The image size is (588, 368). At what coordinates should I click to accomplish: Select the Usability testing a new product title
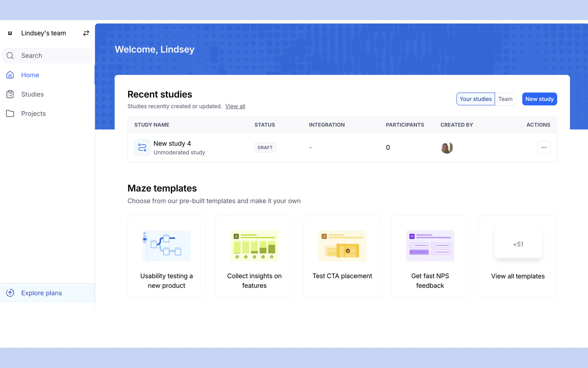click(x=166, y=281)
